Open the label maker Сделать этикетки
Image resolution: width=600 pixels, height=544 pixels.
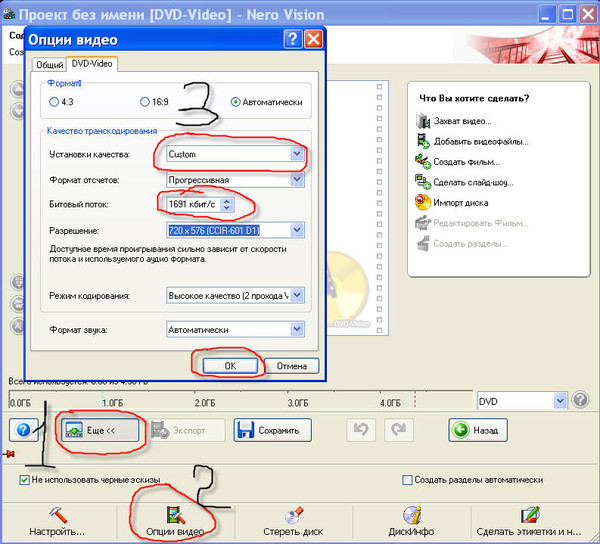[530, 522]
